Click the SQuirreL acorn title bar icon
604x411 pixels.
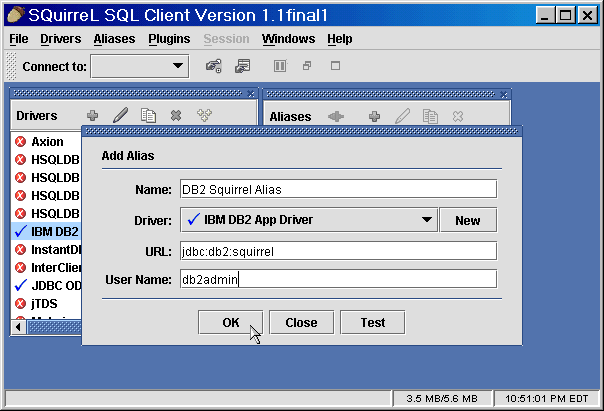point(16,15)
